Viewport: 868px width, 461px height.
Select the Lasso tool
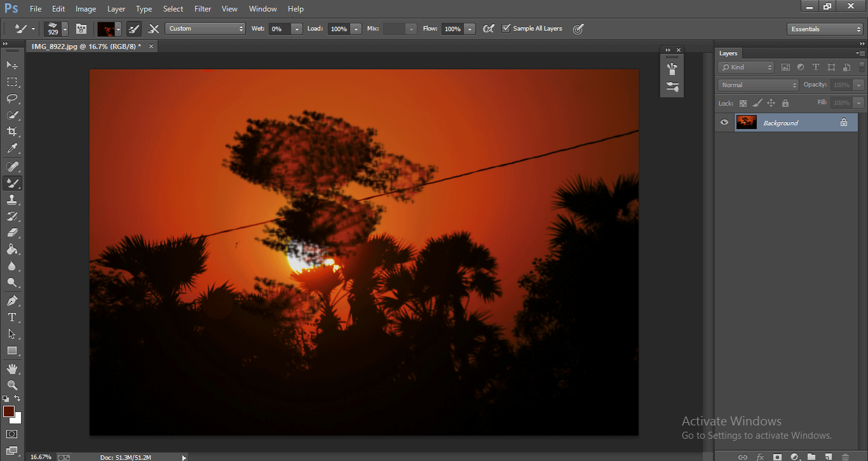[x=12, y=99]
